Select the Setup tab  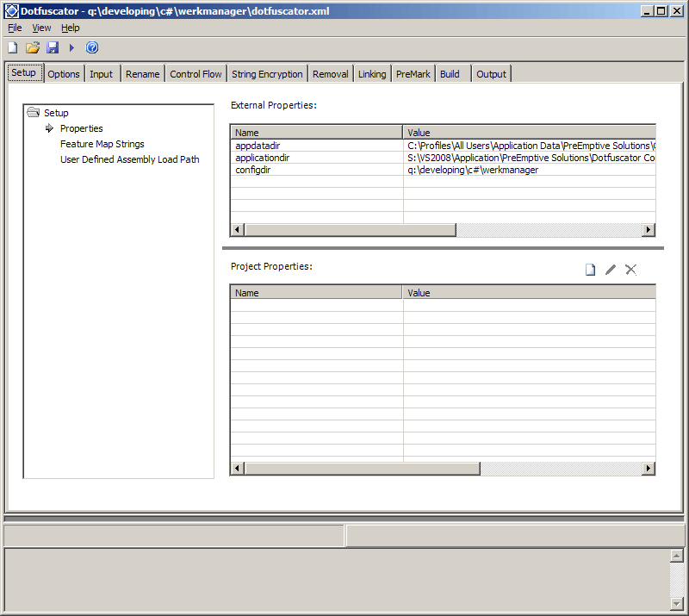[24, 72]
